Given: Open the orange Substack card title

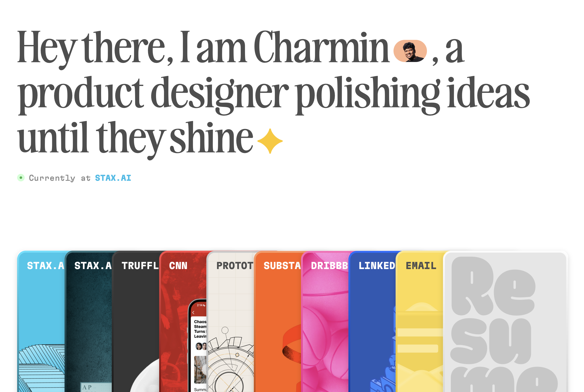Looking at the screenshot, I should click(x=282, y=266).
